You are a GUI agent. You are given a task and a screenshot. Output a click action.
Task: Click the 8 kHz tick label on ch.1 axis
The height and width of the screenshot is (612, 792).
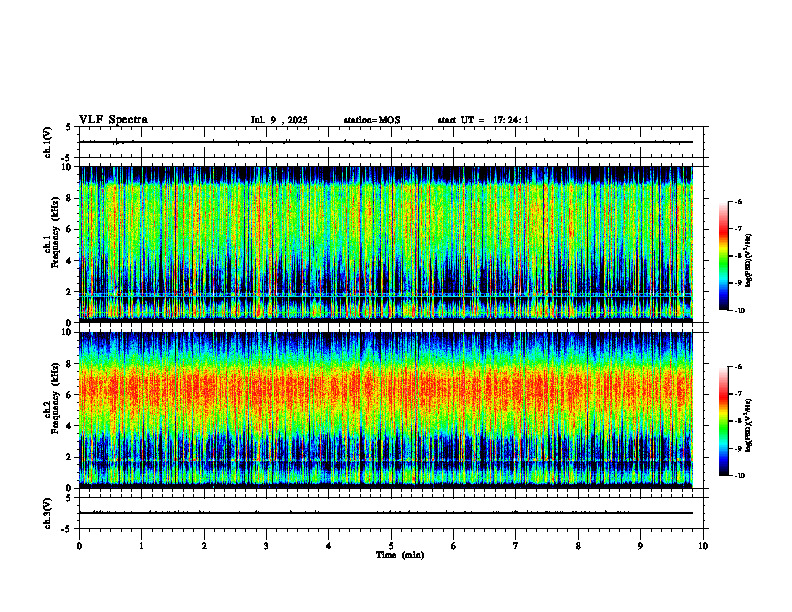point(70,198)
